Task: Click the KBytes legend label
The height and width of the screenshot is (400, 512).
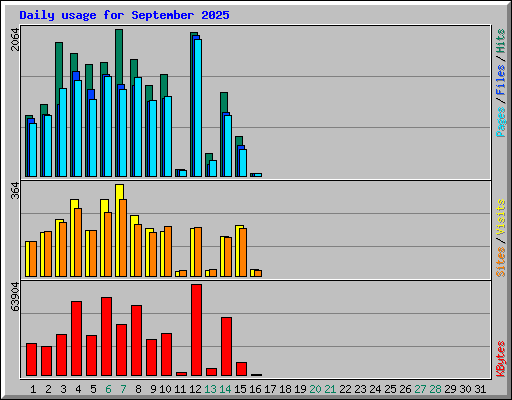Action: (x=501, y=359)
